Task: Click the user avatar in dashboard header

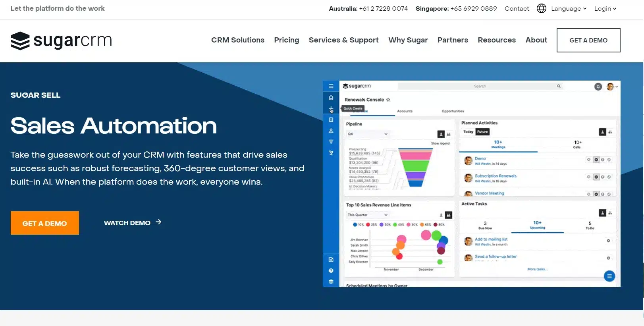Action: click(610, 87)
